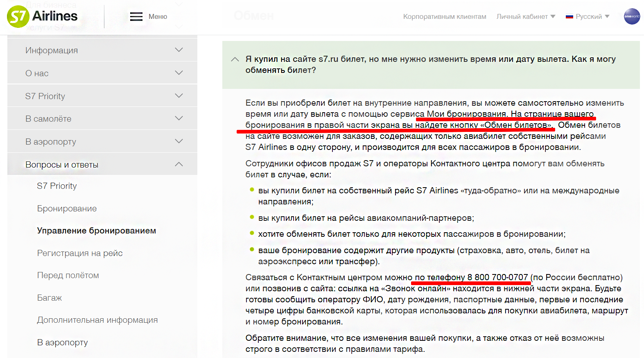
Task: Click the Russian flag icon
Action: (x=569, y=17)
